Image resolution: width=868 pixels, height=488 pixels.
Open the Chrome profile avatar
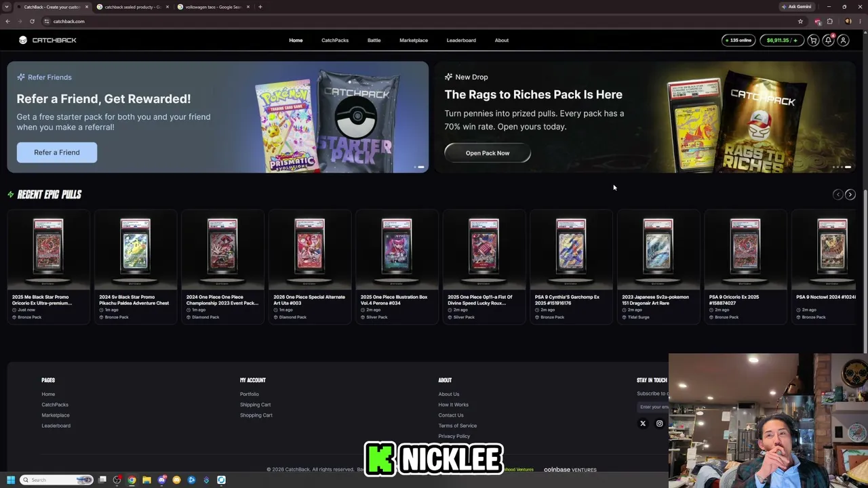point(848,21)
